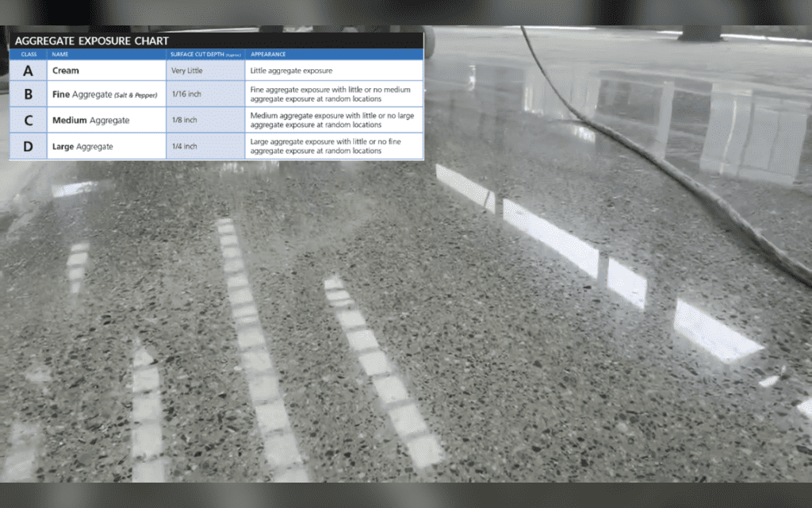
Task: Expand the Large Aggregate row
Action: (x=85, y=146)
